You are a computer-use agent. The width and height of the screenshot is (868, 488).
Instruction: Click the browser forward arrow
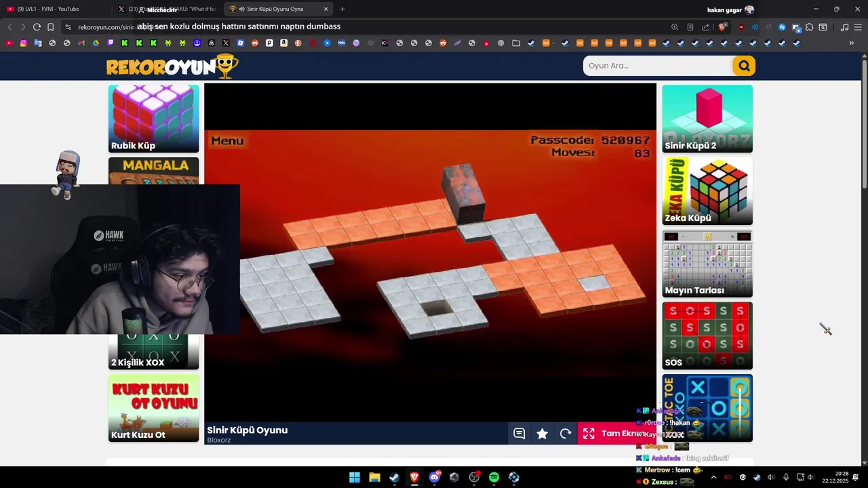(23, 27)
